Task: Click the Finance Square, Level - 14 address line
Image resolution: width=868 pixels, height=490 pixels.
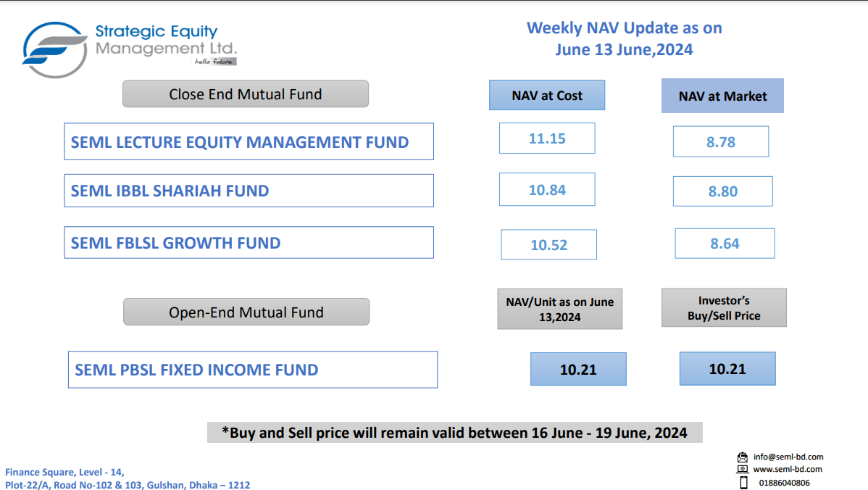Action: coord(64,472)
